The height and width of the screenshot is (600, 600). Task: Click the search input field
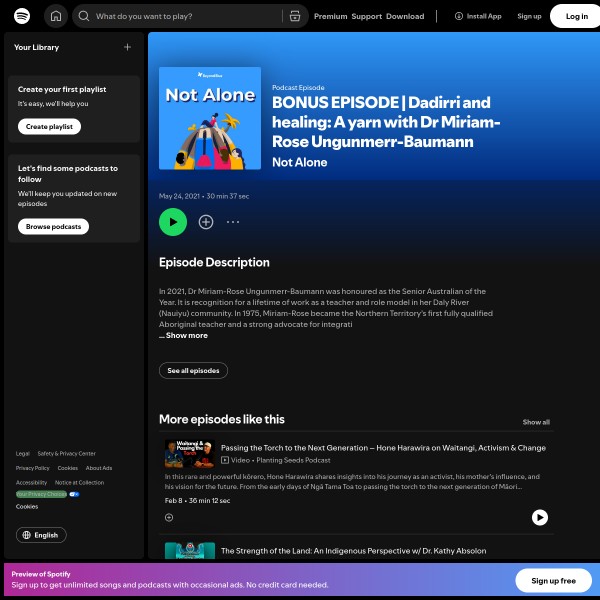(180, 16)
